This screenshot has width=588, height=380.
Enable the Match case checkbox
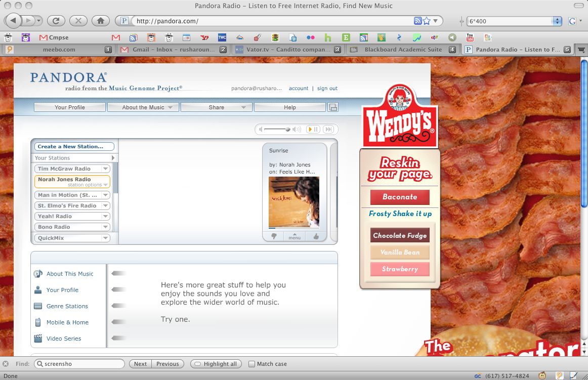pyautogui.click(x=251, y=364)
